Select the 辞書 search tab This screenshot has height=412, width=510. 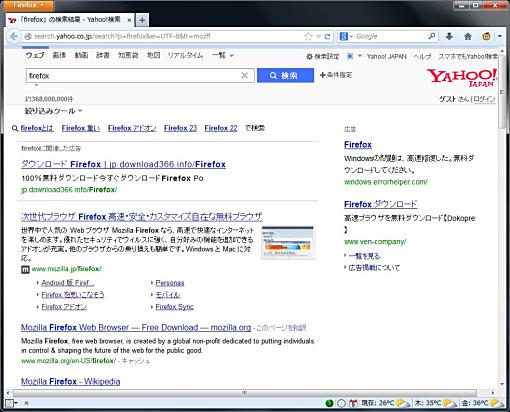click(x=103, y=55)
